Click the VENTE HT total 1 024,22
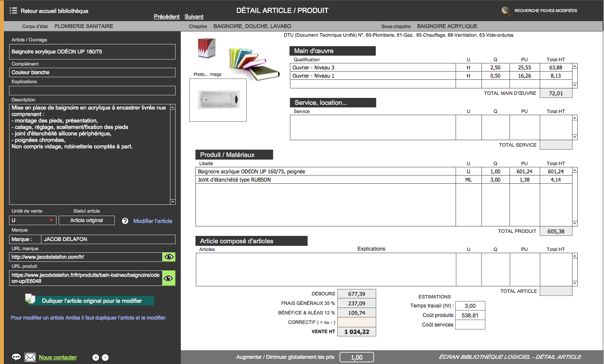Screen dimensions: 604x364 tap(356, 332)
